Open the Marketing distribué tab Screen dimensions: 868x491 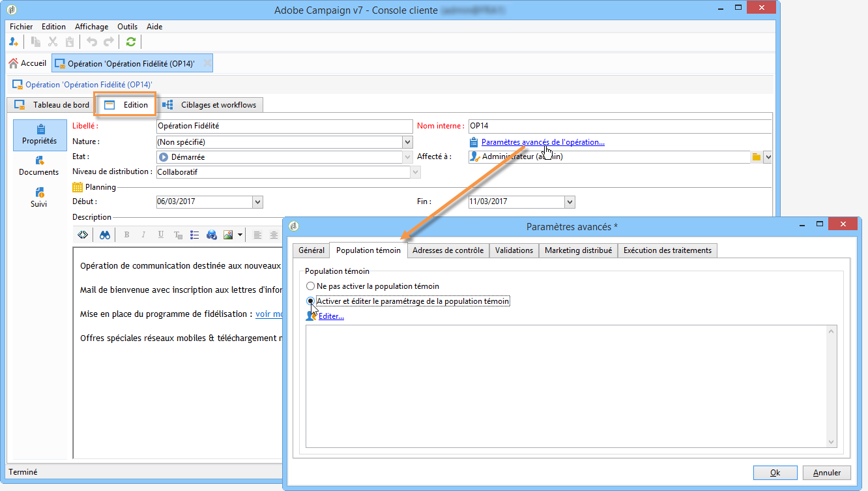[x=579, y=250]
